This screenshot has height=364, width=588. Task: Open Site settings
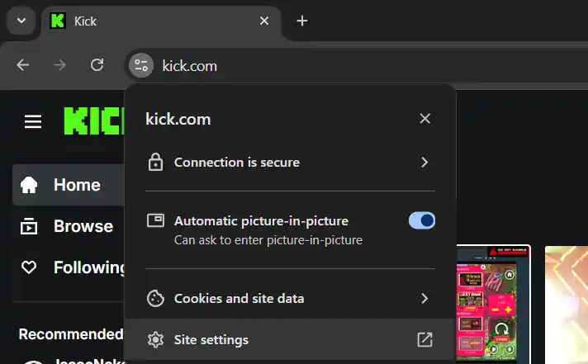click(x=290, y=339)
